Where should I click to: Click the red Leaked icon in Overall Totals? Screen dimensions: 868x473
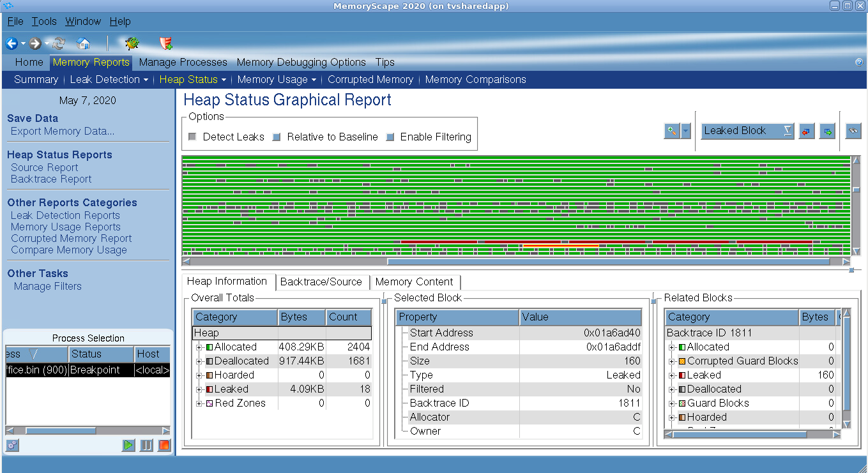(x=209, y=389)
